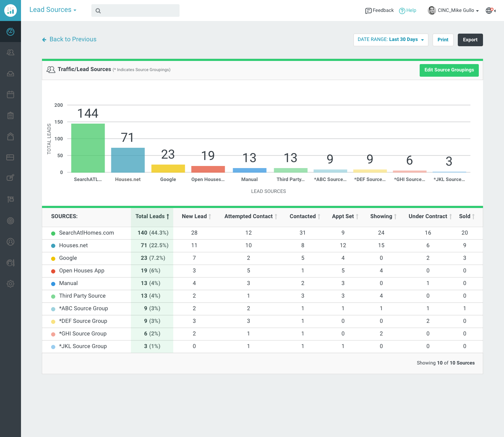
Task: Click the Open Houses App source row
Action: pyautogui.click(x=82, y=271)
